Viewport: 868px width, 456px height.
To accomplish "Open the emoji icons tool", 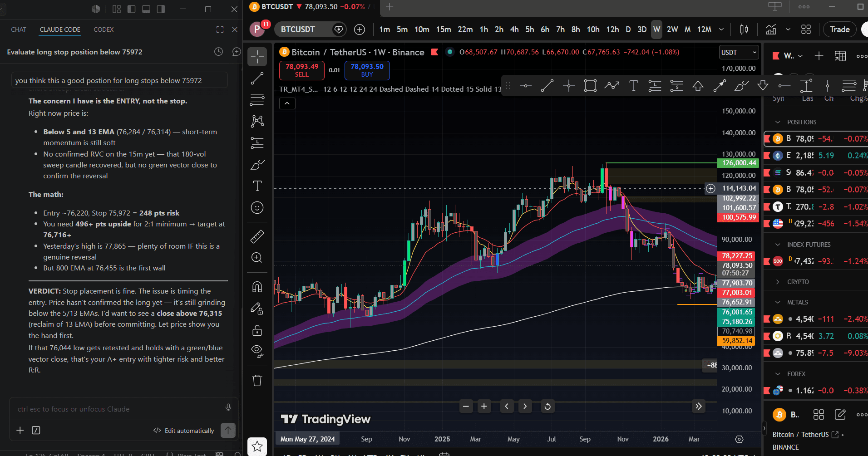I will [257, 208].
